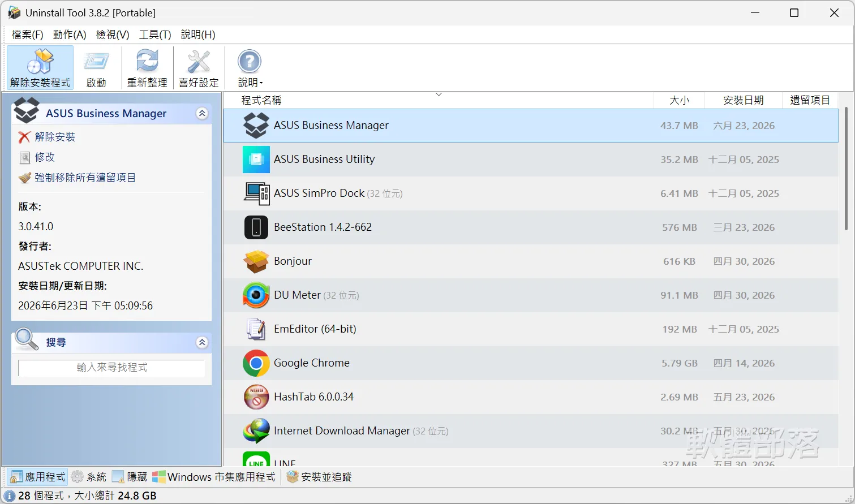Click 解除安裝 uninstall link in sidebar

tap(55, 137)
